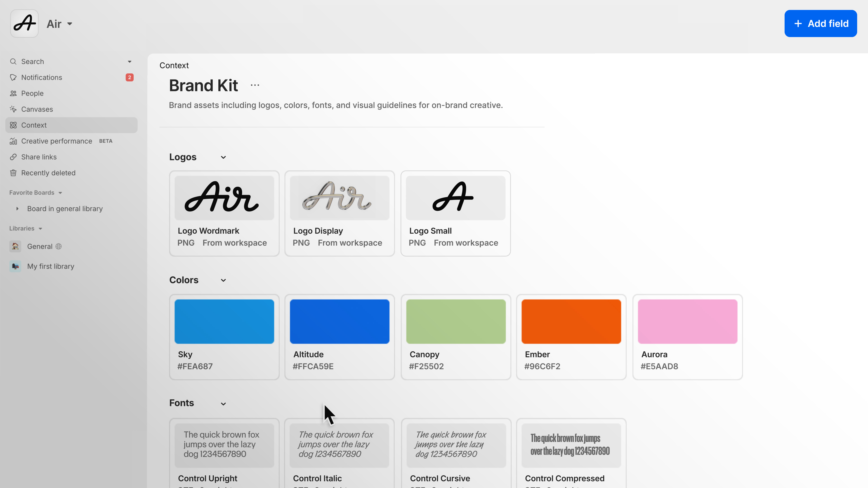Open the Logo Wordmark thumbnail
This screenshot has width=868, height=488.
[224, 198]
